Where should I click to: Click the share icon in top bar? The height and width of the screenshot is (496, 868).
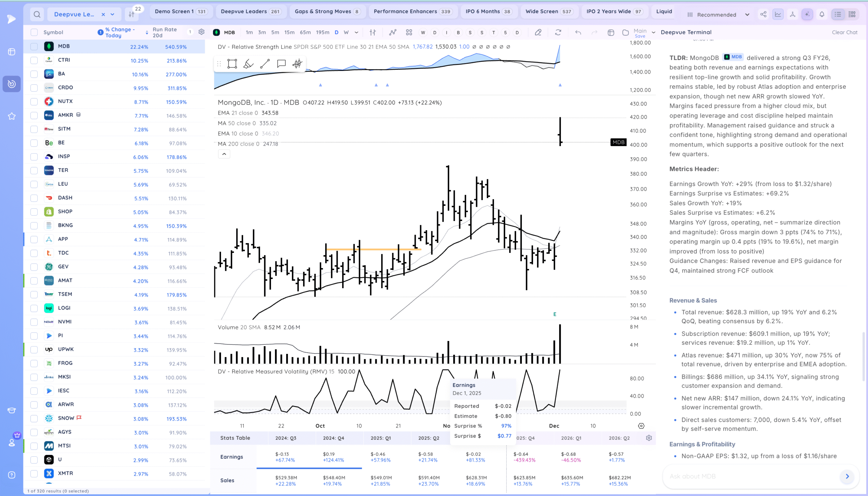[x=763, y=14]
